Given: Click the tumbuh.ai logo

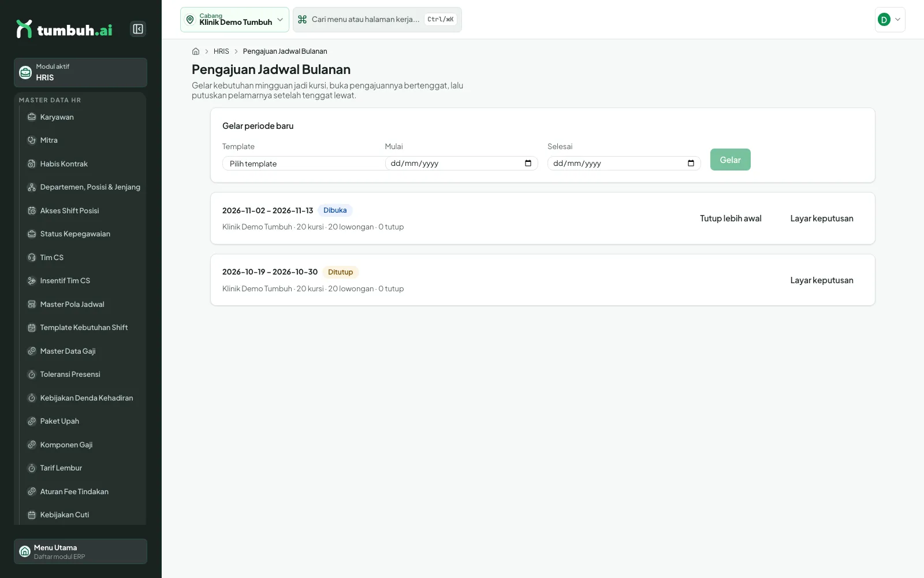Looking at the screenshot, I should pos(64,29).
